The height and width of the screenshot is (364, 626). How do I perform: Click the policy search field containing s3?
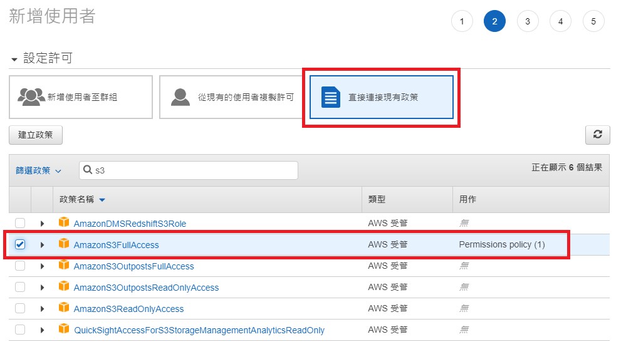point(189,170)
